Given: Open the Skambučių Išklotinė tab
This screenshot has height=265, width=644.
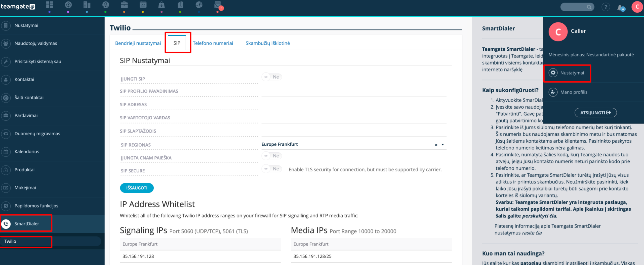Looking at the screenshot, I should pyautogui.click(x=268, y=43).
